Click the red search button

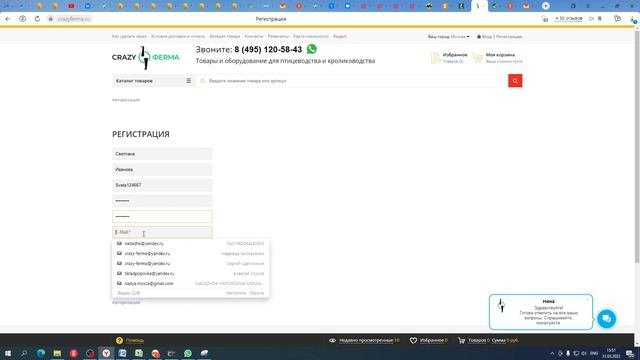coord(515,81)
